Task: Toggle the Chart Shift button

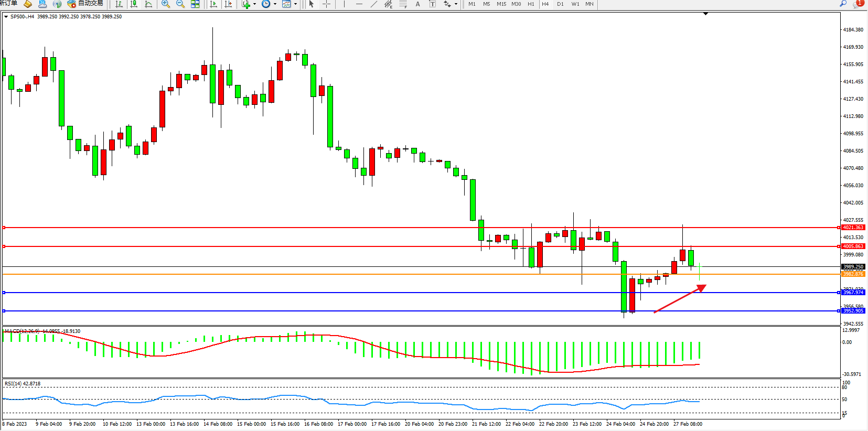Action: (x=228, y=4)
